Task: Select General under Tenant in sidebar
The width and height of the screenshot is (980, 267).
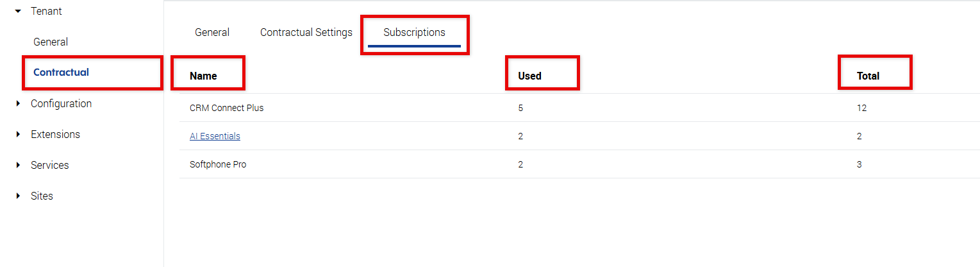Action: click(x=51, y=42)
